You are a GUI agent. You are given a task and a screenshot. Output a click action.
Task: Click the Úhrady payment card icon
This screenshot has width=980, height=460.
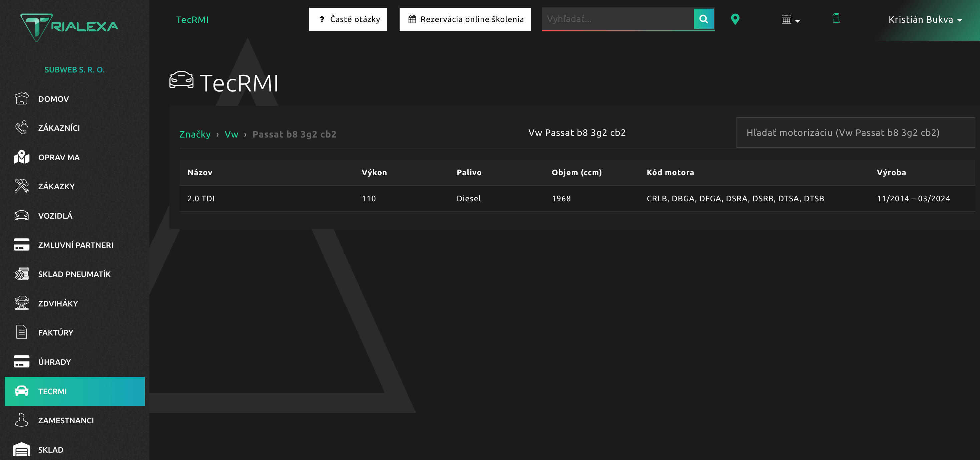click(x=22, y=362)
